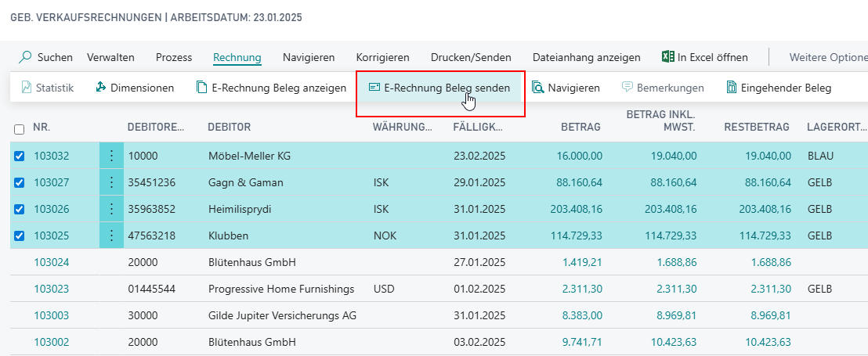Viewport: 868px width, 356px height.
Task: Click the Navigieren icon in action bar
Action: tap(538, 88)
